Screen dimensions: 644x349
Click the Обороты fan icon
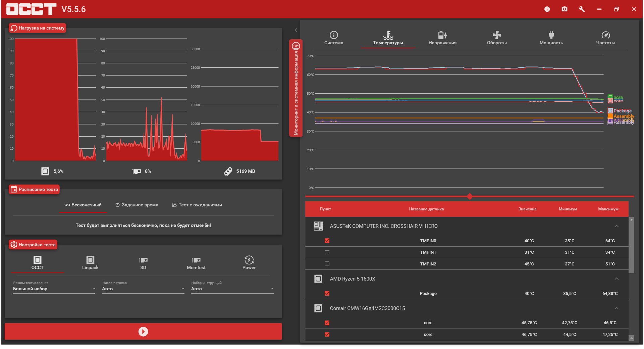coord(497,35)
